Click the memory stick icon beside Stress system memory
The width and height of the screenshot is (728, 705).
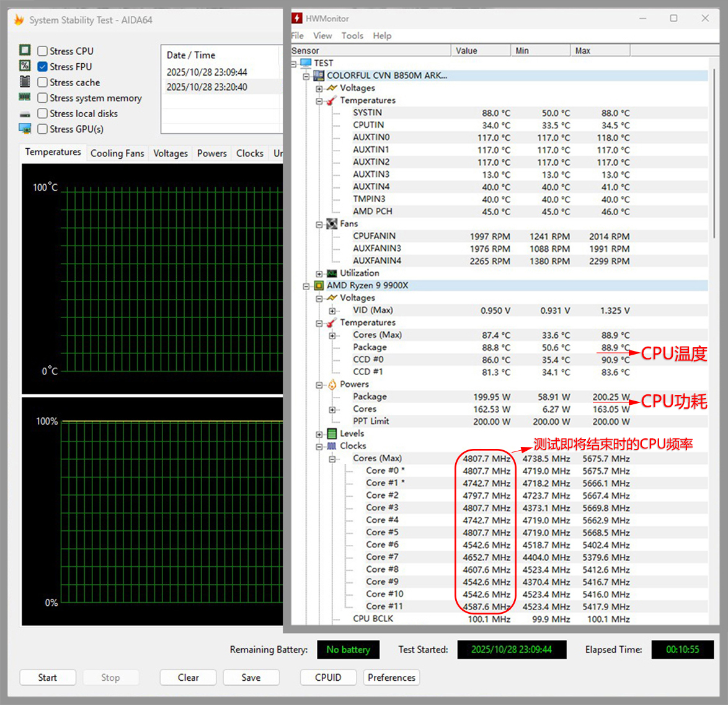click(25, 97)
